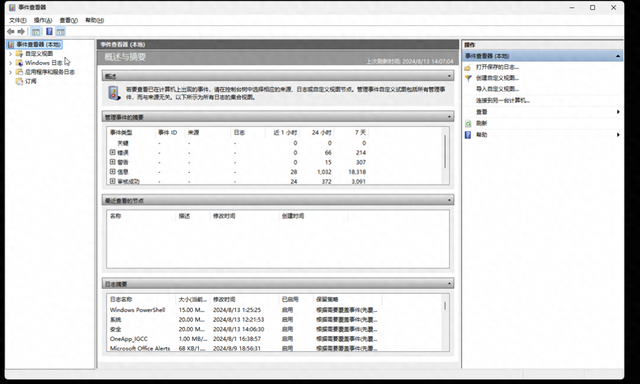Open the 帮助 menu in menu bar

(94, 20)
